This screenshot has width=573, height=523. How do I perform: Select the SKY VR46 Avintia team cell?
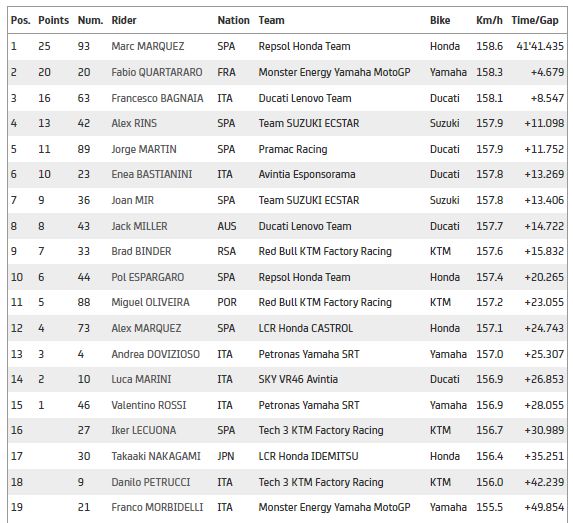coord(298,379)
